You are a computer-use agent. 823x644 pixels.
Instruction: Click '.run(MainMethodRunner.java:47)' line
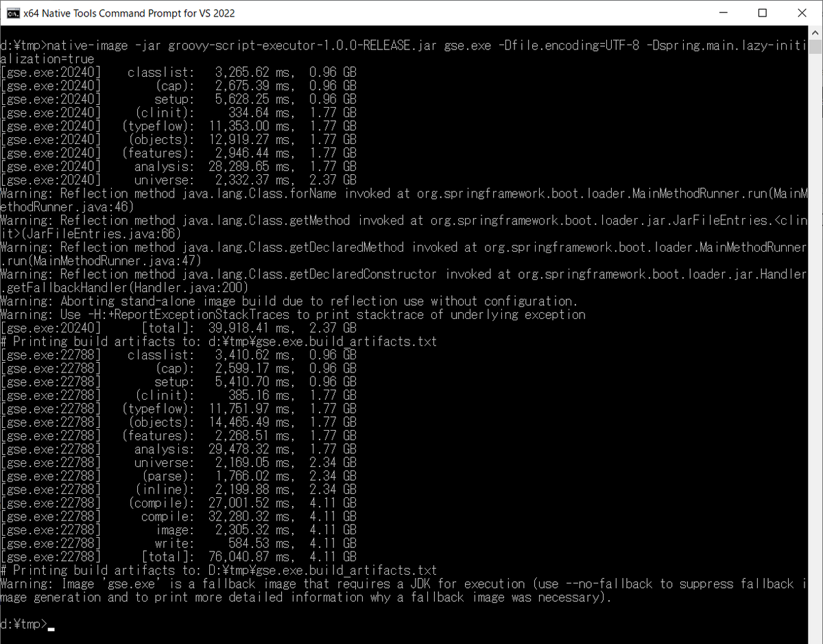(102, 261)
